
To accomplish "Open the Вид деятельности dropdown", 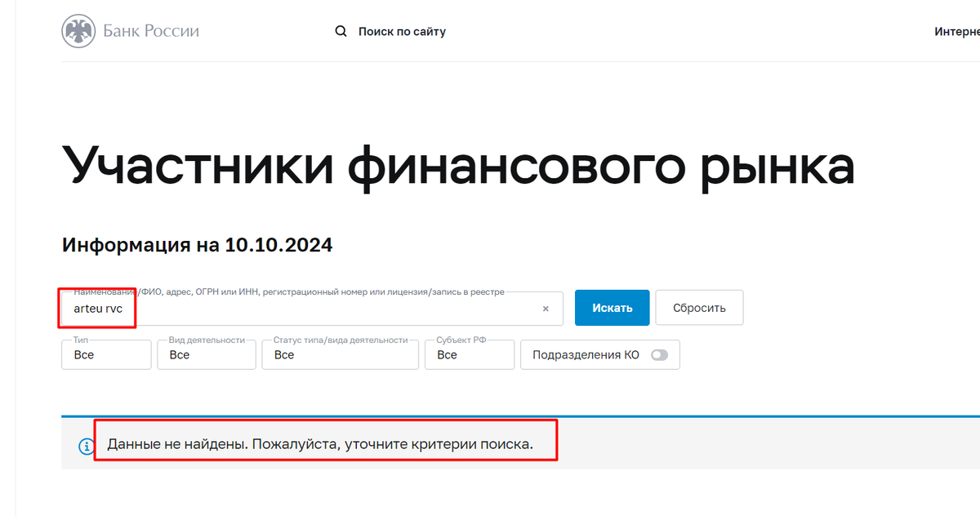I will [x=207, y=355].
